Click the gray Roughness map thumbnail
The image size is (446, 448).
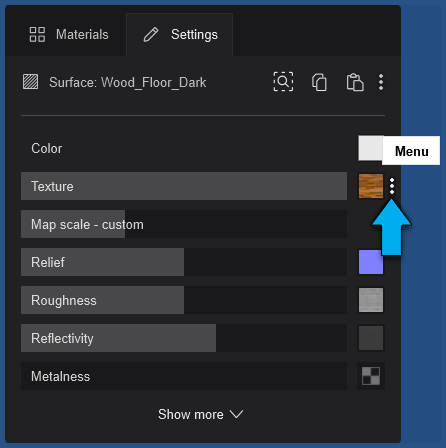tap(371, 300)
